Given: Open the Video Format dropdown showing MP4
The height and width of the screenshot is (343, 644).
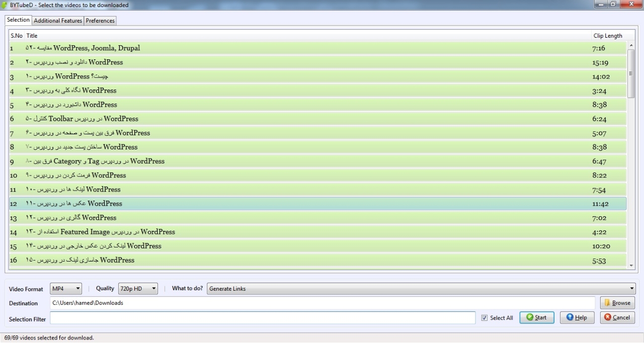Looking at the screenshot, I should [66, 289].
